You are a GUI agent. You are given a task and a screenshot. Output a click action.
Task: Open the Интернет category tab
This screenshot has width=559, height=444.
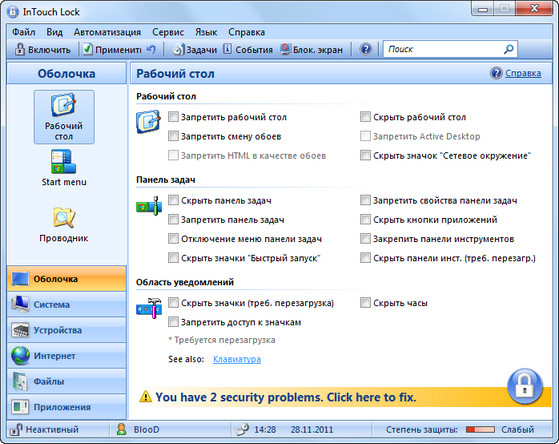coord(67,356)
